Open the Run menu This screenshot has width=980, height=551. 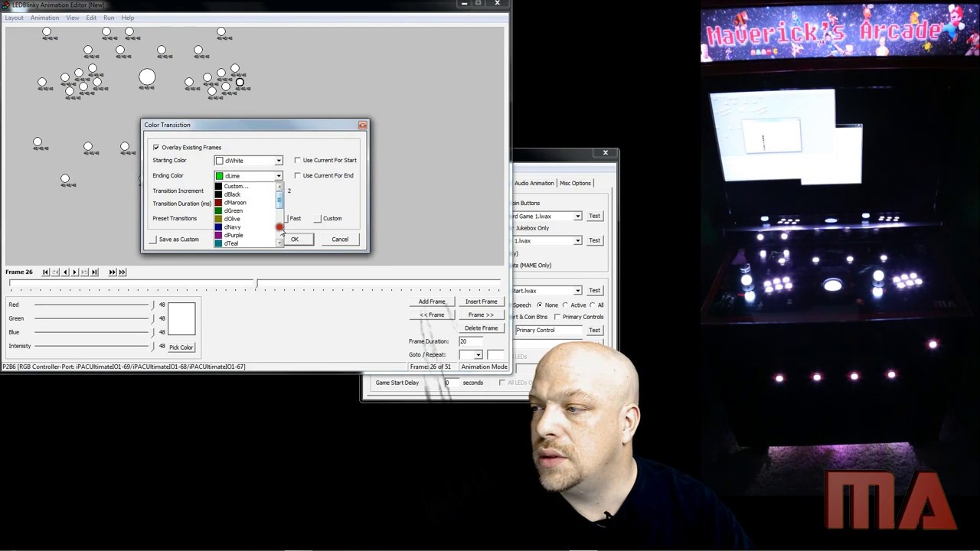pos(109,18)
